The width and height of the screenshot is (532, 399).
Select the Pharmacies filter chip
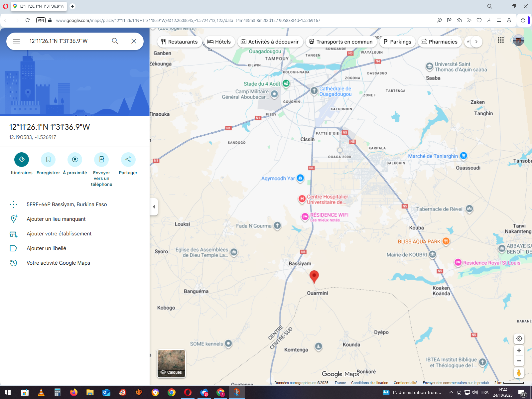[439, 42]
